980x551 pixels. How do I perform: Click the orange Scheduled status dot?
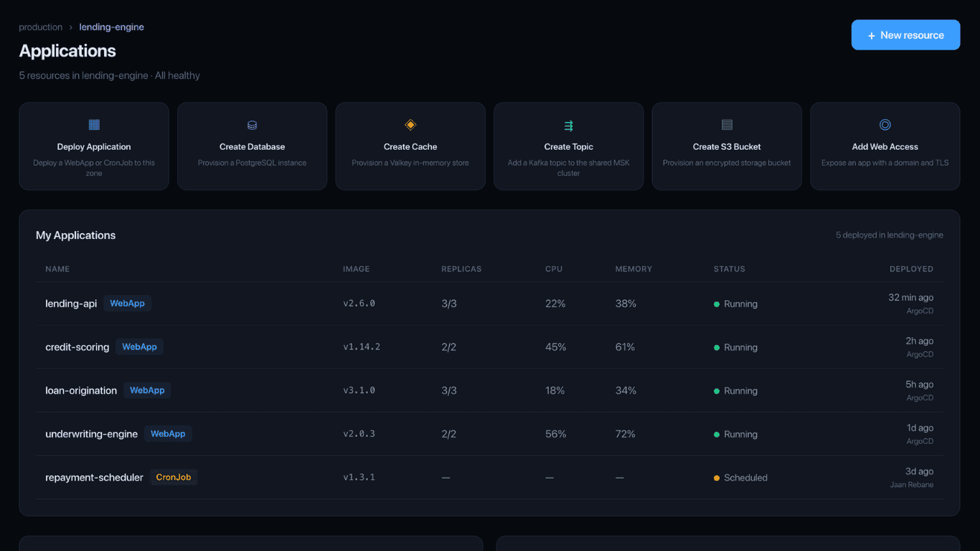tap(717, 478)
